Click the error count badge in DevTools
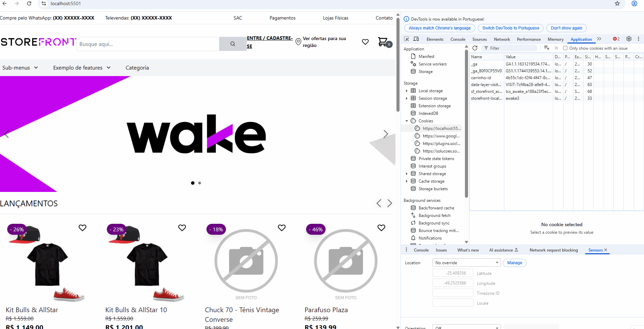This screenshot has width=644, height=329. 616,39
